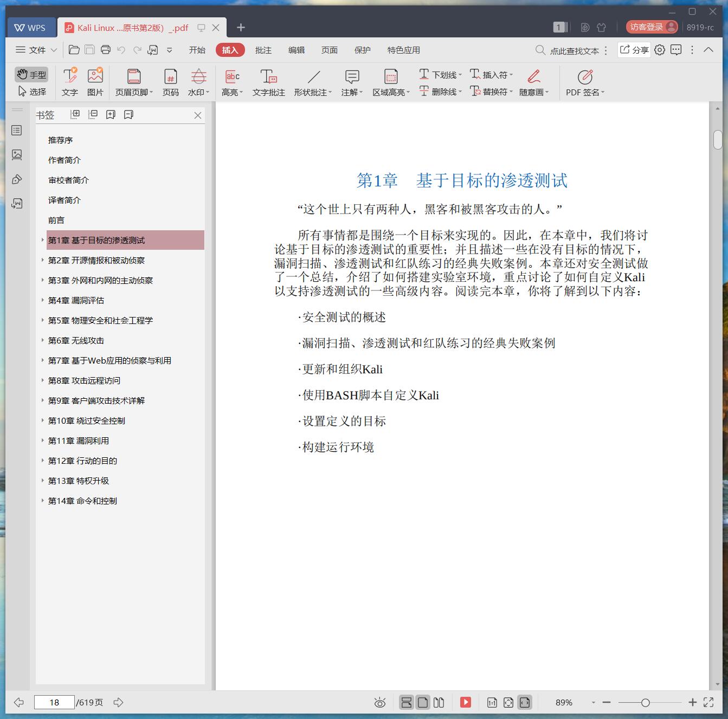Enter fullscreen mode icon
Viewport: 728px width, 719px height.
(x=708, y=703)
